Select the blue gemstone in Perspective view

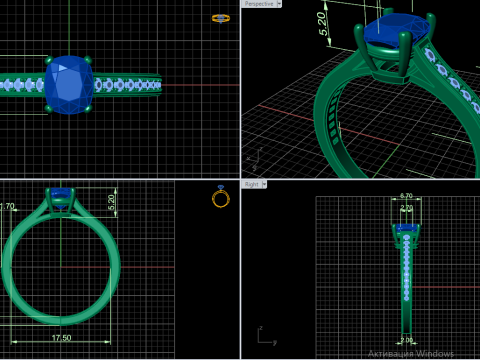point(396,30)
